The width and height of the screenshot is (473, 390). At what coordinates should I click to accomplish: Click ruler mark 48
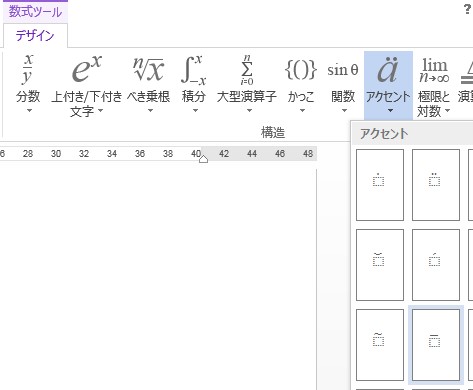308,154
